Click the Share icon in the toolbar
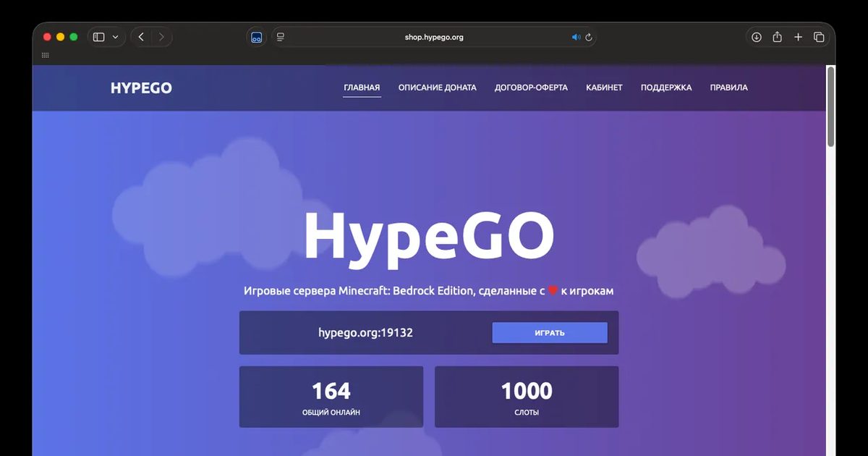The width and height of the screenshot is (868, 456). point(777,37)
